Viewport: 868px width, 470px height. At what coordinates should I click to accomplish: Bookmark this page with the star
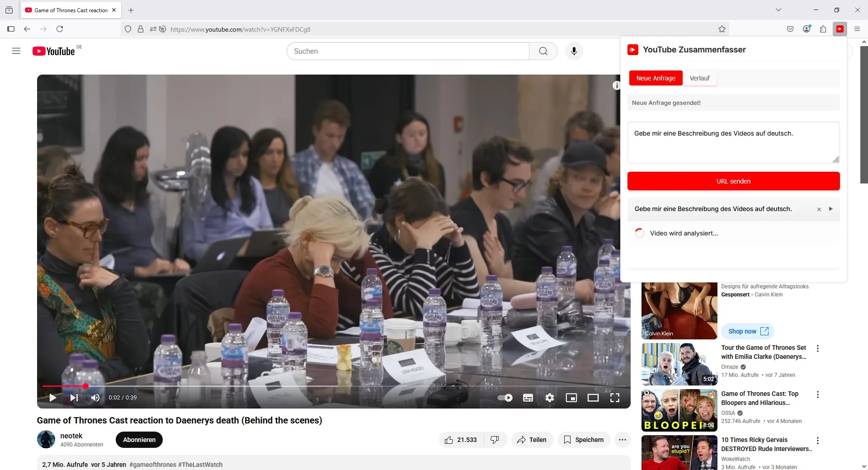[x=722, y=29]
